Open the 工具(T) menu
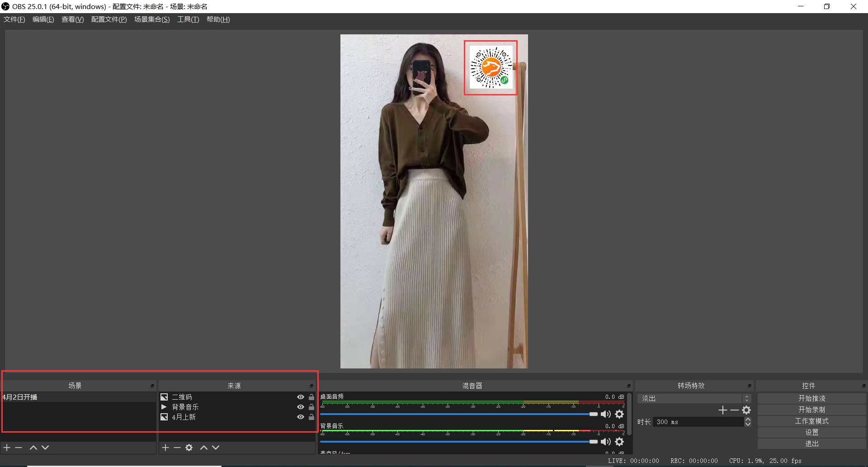Viewport: 868px width, 467px height. pos(188,19)
